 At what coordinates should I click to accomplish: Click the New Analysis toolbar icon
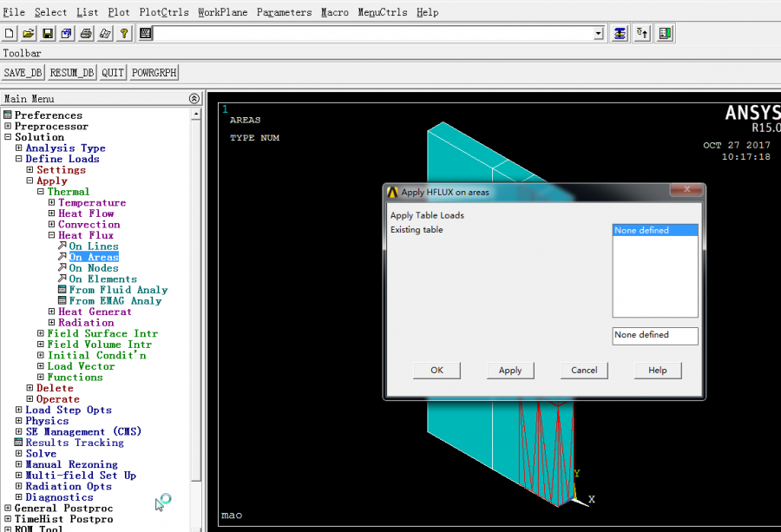click(10, 34)
